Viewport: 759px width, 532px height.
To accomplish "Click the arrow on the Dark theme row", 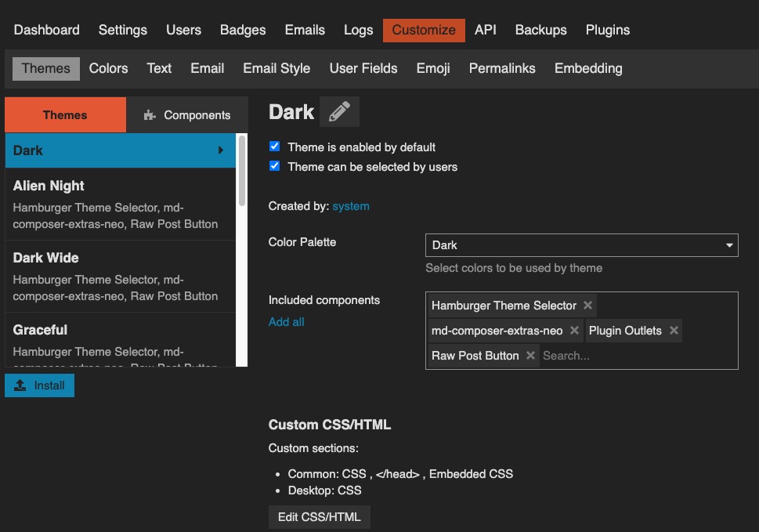I will point(221,150).
